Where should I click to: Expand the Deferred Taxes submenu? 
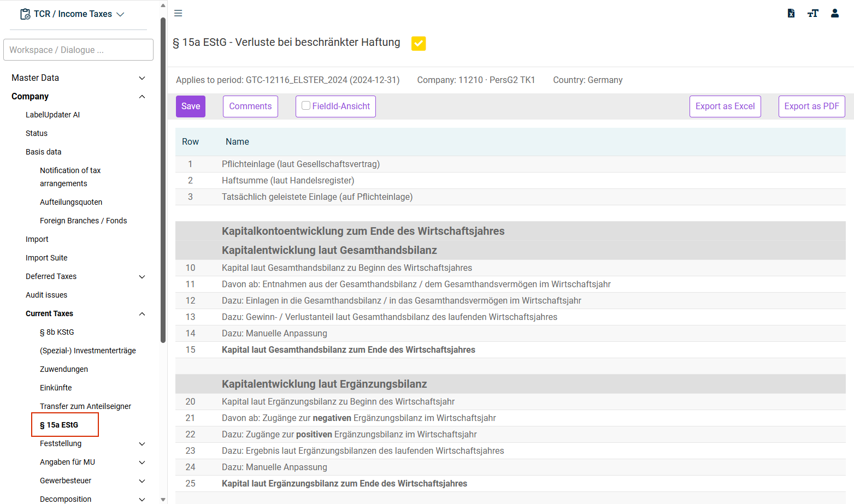point(142,277)
